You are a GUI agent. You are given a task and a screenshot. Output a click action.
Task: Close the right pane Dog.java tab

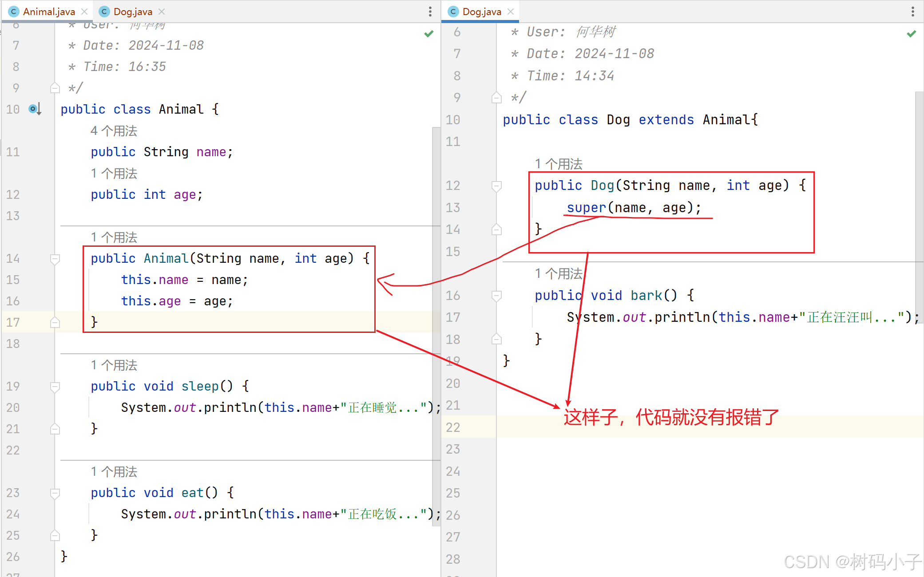511,12
